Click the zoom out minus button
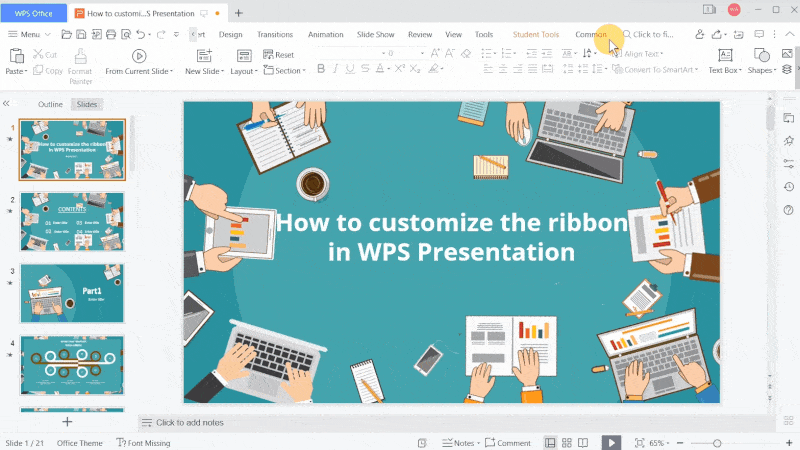Viewport: 800px width, 450px height. 680,443
